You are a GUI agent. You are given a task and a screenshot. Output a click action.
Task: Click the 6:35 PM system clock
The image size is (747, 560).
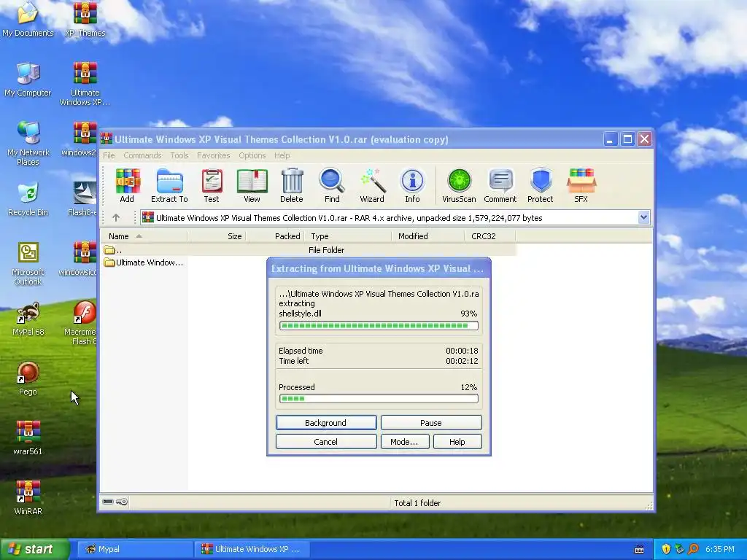tap(720, 549)
